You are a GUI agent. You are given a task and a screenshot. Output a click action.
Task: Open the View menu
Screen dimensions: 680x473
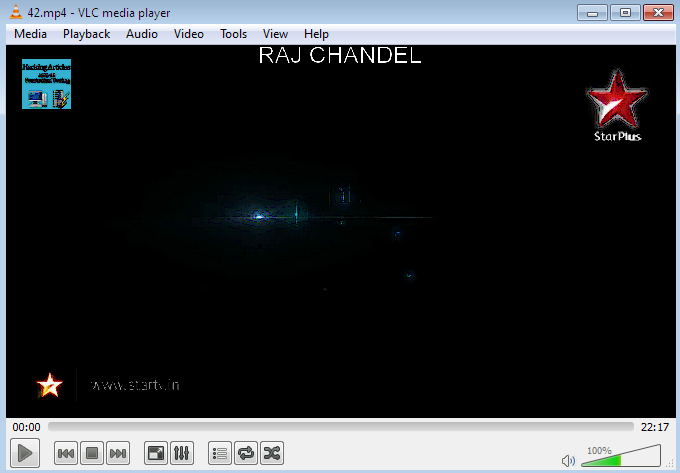point(275,34)
